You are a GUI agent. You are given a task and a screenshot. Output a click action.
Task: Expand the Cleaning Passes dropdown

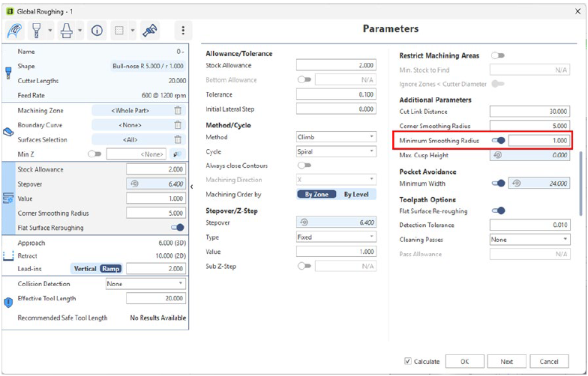529,240
